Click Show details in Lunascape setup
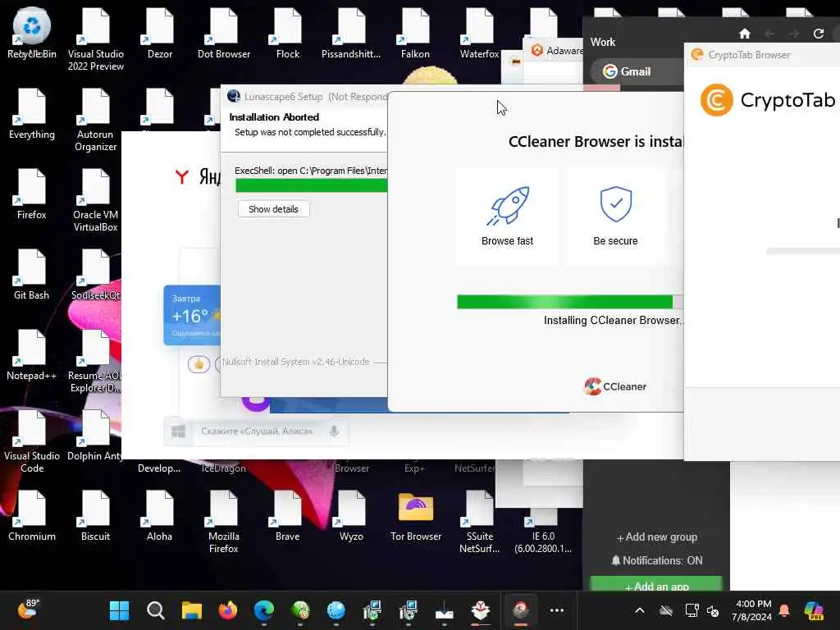 tap(273, 209)
